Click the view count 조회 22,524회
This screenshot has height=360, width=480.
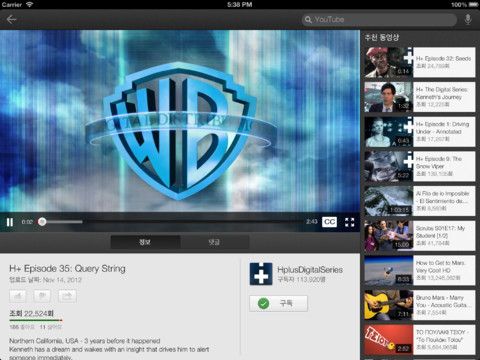[x=31, y=313]
